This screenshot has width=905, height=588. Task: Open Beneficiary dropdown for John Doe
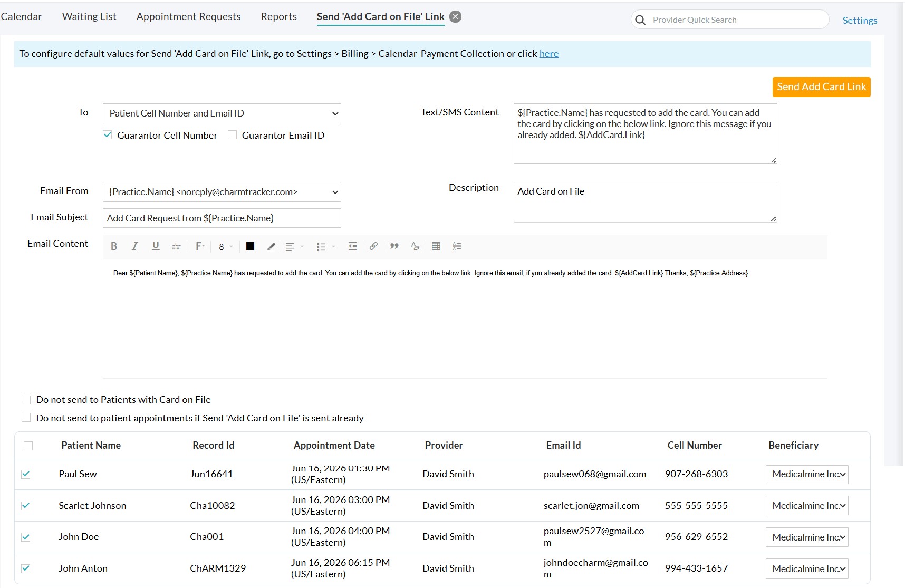pos(807,537)
